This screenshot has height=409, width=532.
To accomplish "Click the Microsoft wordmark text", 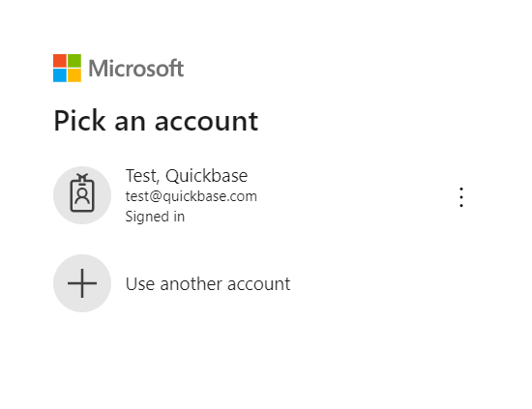I will tap(136, 69).
